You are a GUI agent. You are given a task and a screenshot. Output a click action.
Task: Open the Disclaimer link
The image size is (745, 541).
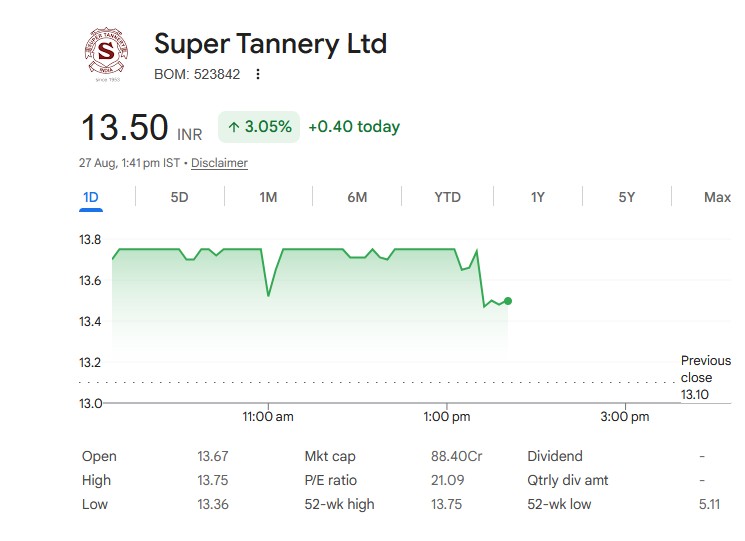coord(219,163)
